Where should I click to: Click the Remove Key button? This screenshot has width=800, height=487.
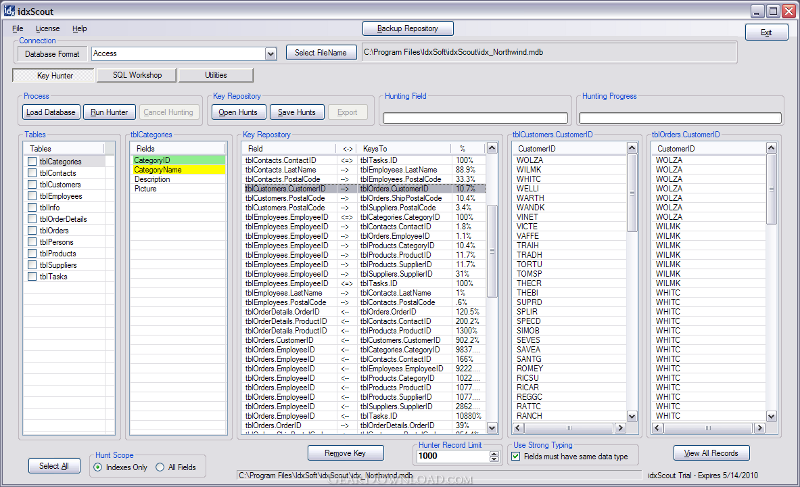tap(345, 453)
